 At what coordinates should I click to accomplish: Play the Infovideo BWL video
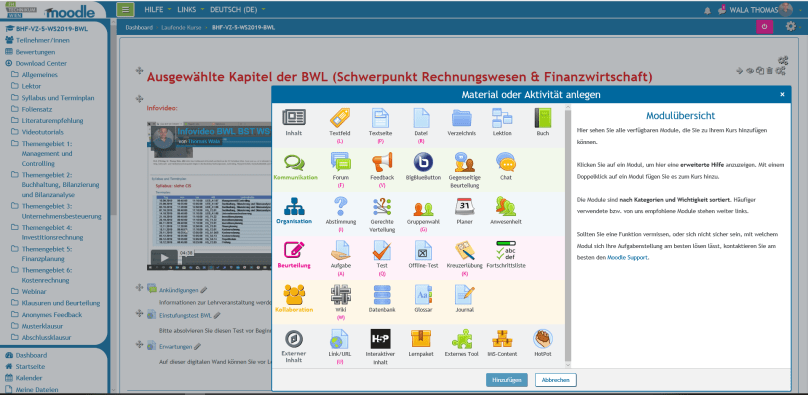tap(164, 257)
